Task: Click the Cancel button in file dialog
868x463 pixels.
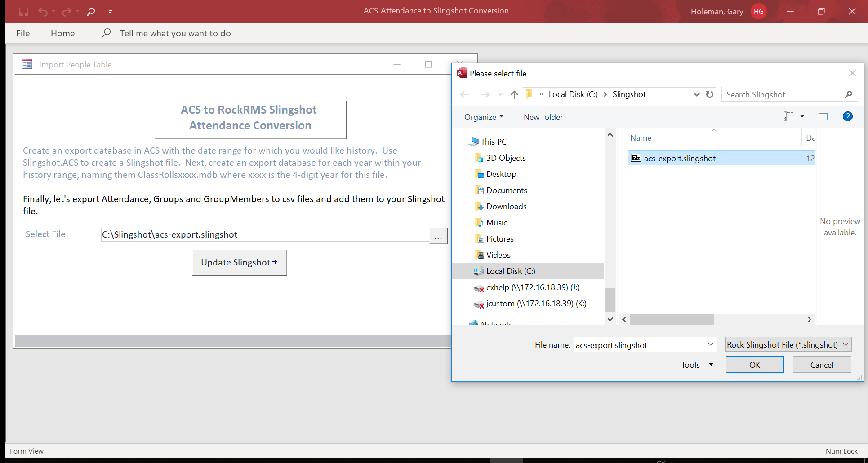Action: pyautogui.click(x=822, y=365)
